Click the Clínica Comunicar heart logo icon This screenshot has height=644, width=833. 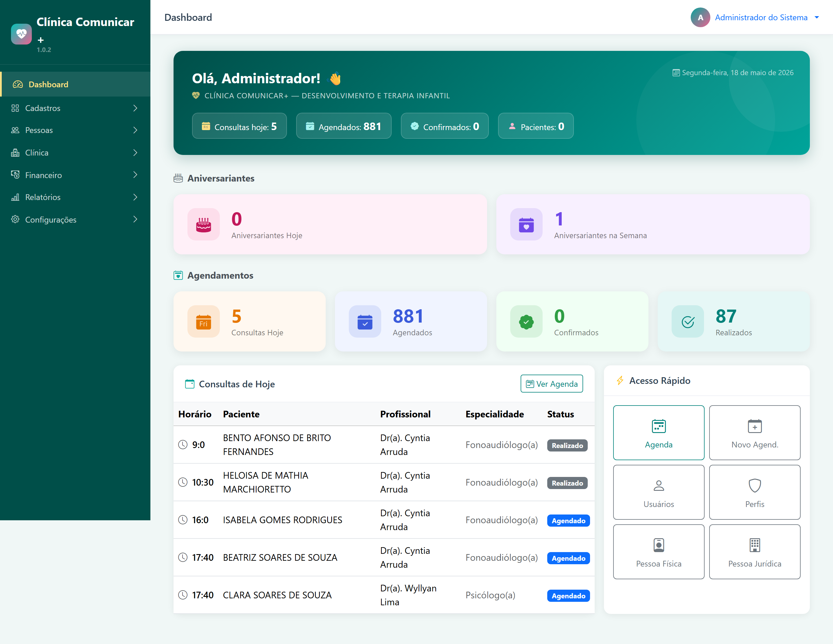click(21, 34)
